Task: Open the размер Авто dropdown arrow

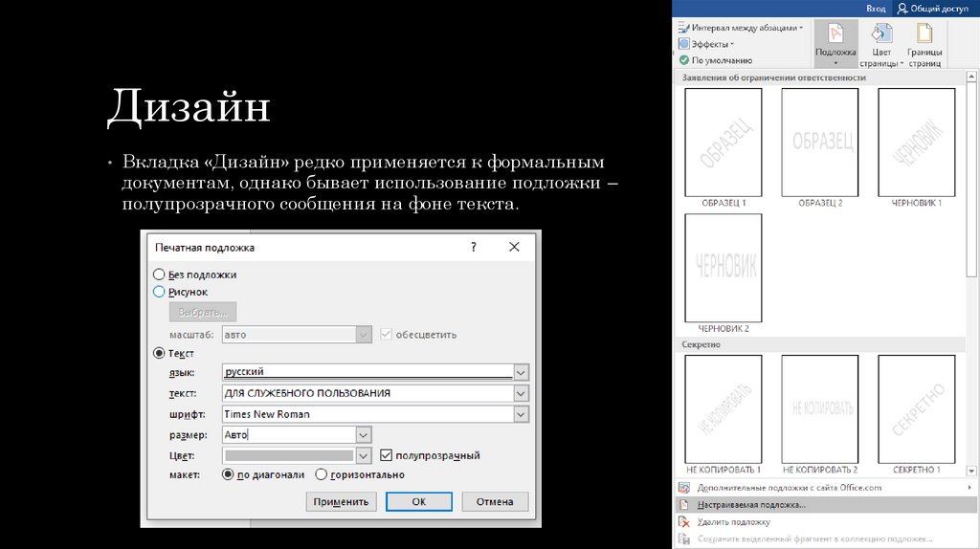Action: [x=364, y=435]
